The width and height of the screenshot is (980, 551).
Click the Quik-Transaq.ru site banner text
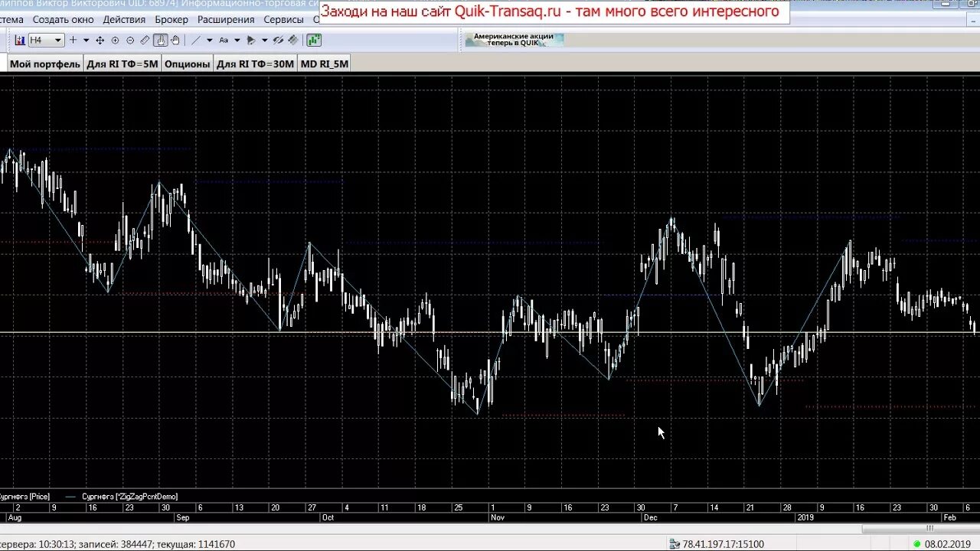[x=550, y=11]
